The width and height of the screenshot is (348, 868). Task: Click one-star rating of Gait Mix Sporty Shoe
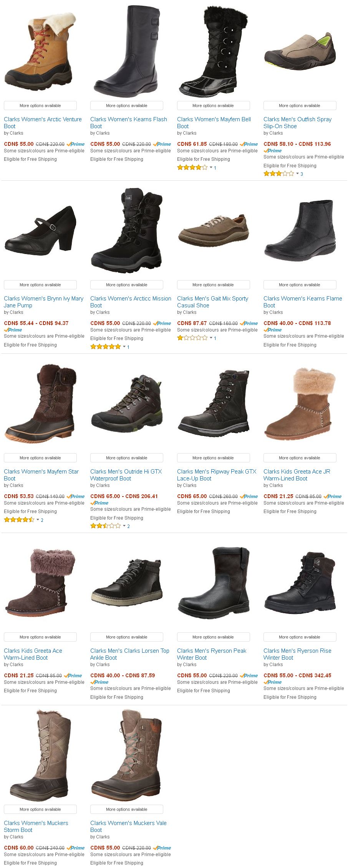point(192,338)
